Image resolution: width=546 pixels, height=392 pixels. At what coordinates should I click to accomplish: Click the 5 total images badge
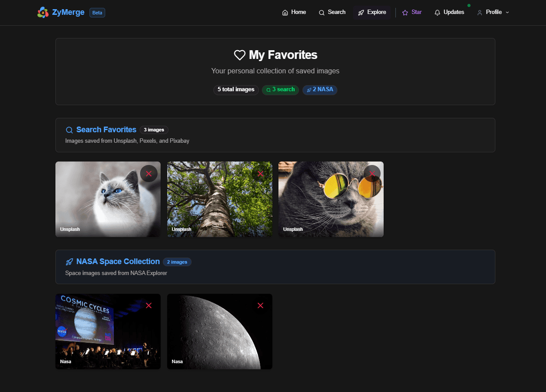tap(236, 89)
